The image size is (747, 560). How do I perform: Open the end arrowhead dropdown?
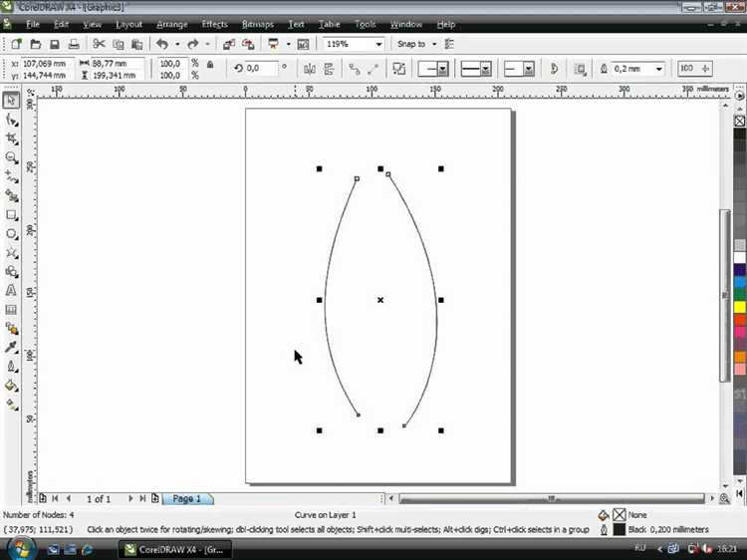point(528,70)
